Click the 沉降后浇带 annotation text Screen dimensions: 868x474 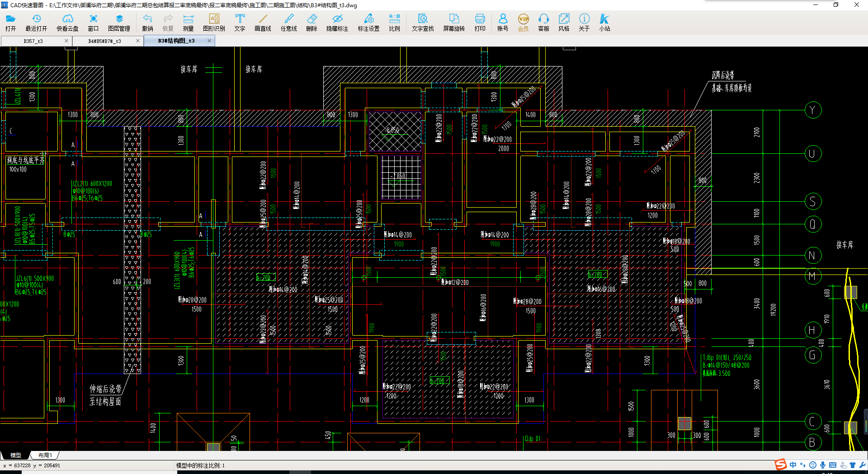pos(723,75)
